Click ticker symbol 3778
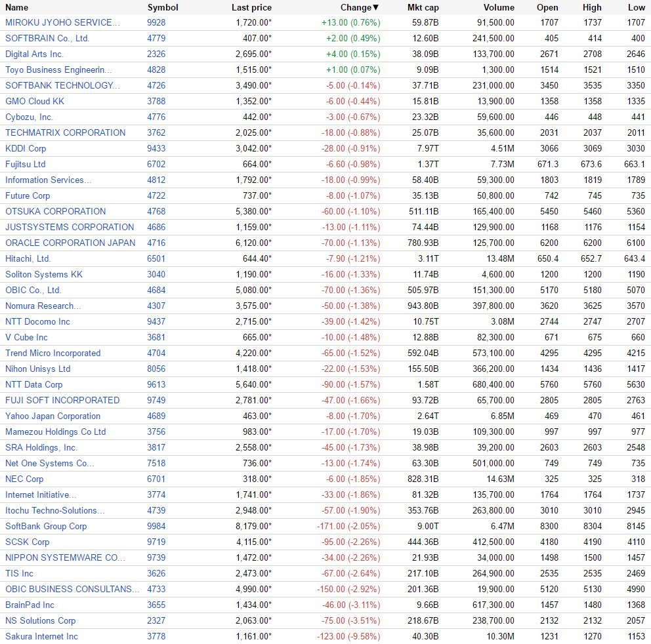 click(x=156, y=637)
